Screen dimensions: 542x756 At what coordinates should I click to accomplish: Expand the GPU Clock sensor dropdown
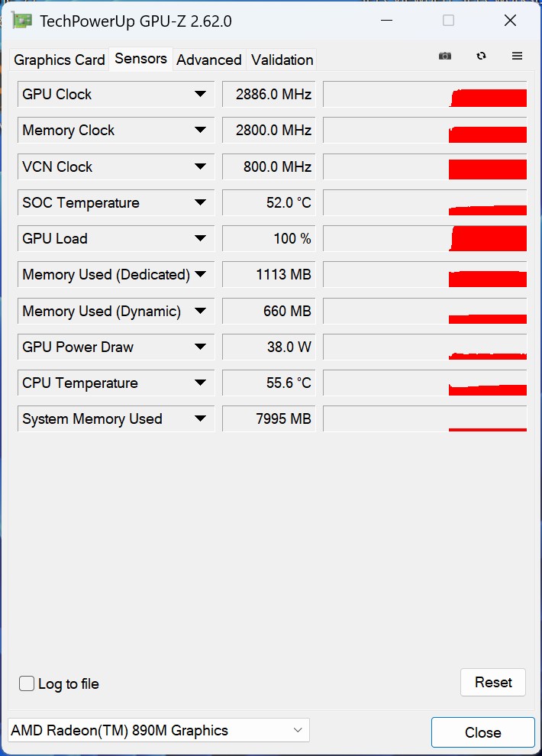200,95
